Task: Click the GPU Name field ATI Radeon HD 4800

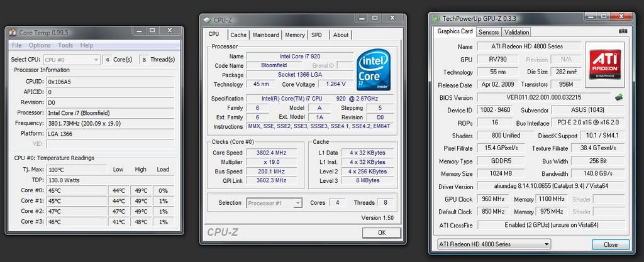Action: click(x=530, y=46)
